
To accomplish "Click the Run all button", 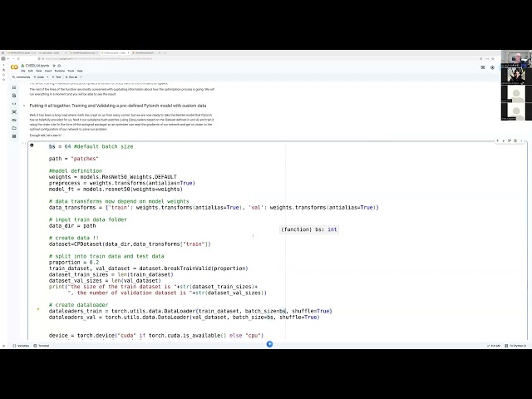I will tap(71, 77).
